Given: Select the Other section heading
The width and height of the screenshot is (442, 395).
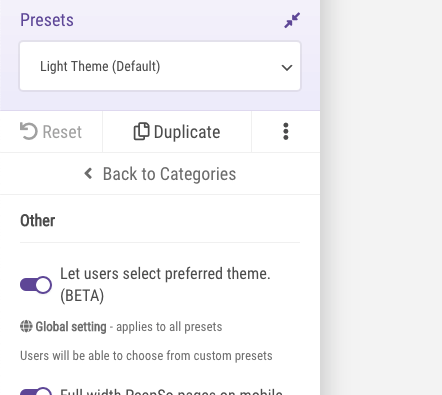Looking at the screenshot, I should point(38,221).
